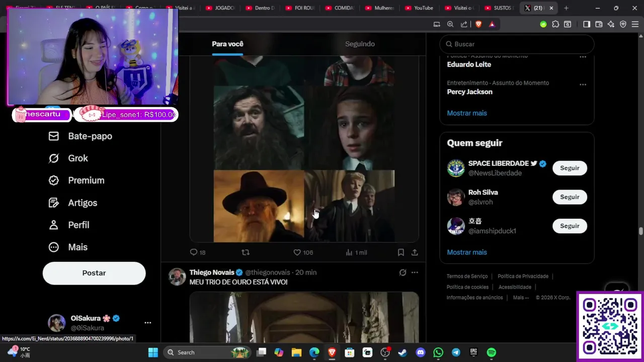Viewport: 644px width, 362px height.
Task: Open more options on Thiego Novais post
Action: coord(415,273)
